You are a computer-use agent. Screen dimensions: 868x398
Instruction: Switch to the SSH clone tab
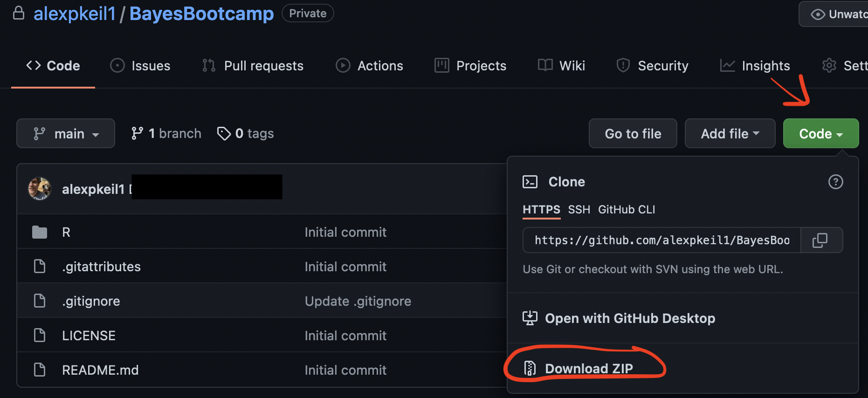[579, 210]
